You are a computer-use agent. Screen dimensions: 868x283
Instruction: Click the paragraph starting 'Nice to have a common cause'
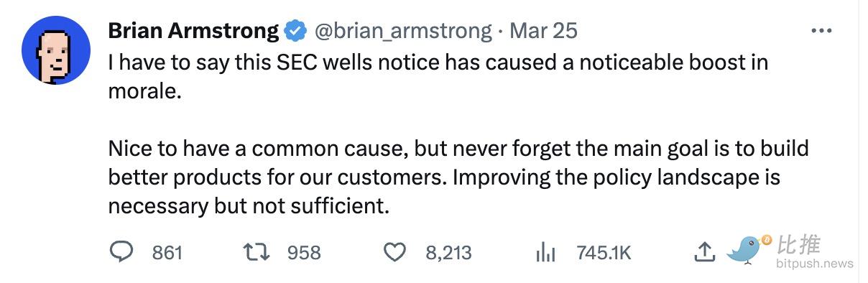[458, 177]
